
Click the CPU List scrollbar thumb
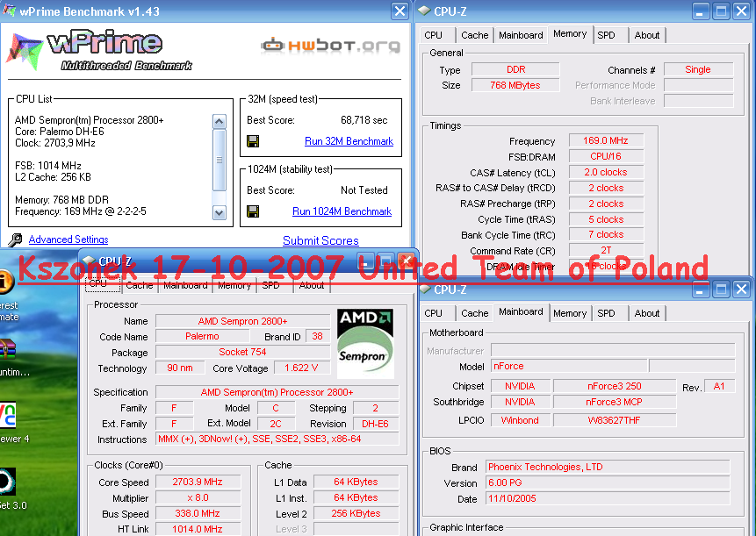pos(220,160)
